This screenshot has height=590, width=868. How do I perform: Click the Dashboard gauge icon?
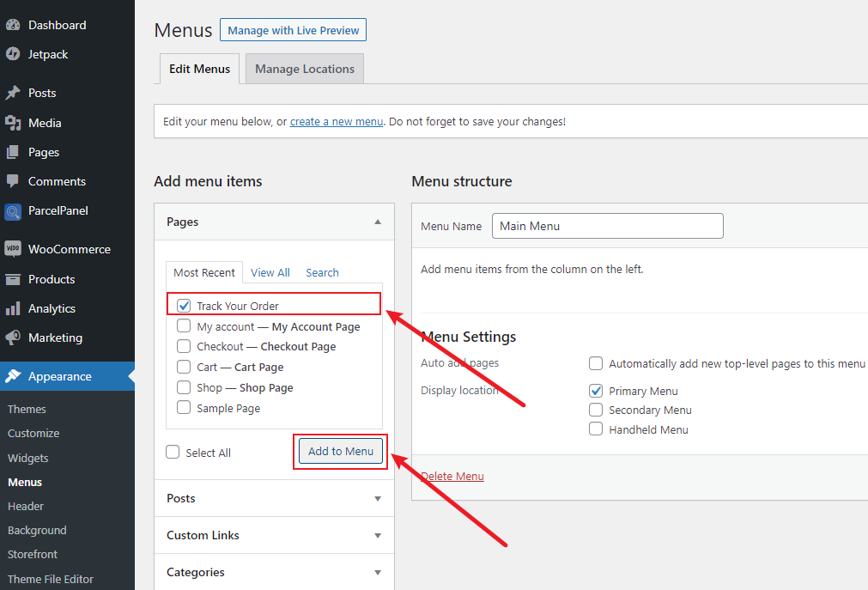tap(13, 25)
